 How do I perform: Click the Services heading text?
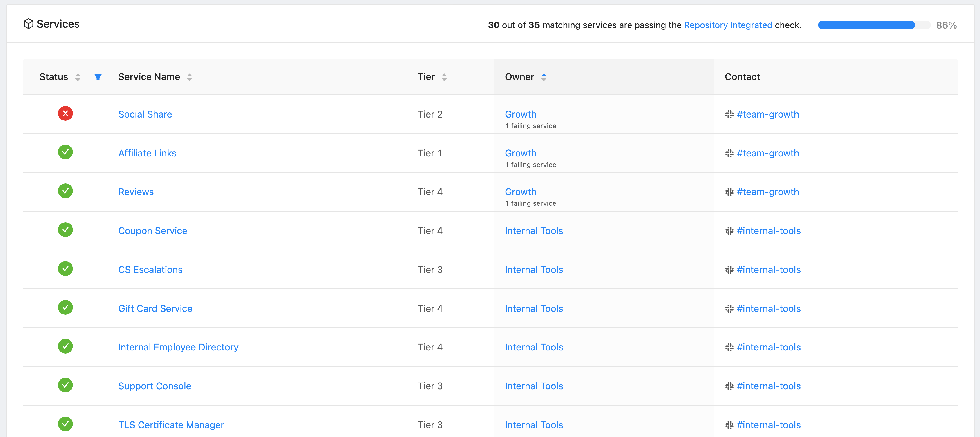[x=58, y=24]
